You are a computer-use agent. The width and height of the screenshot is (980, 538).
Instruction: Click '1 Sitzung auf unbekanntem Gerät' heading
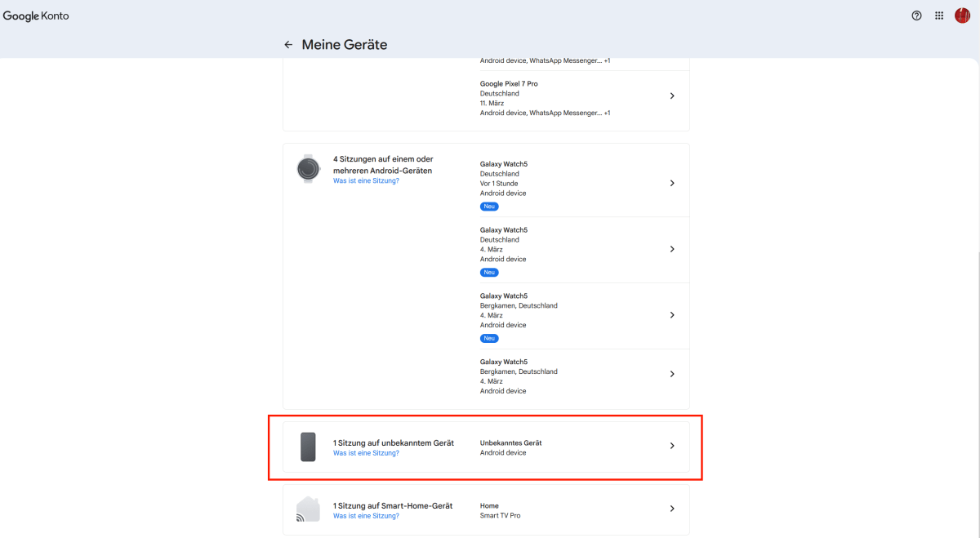[394, 442]
